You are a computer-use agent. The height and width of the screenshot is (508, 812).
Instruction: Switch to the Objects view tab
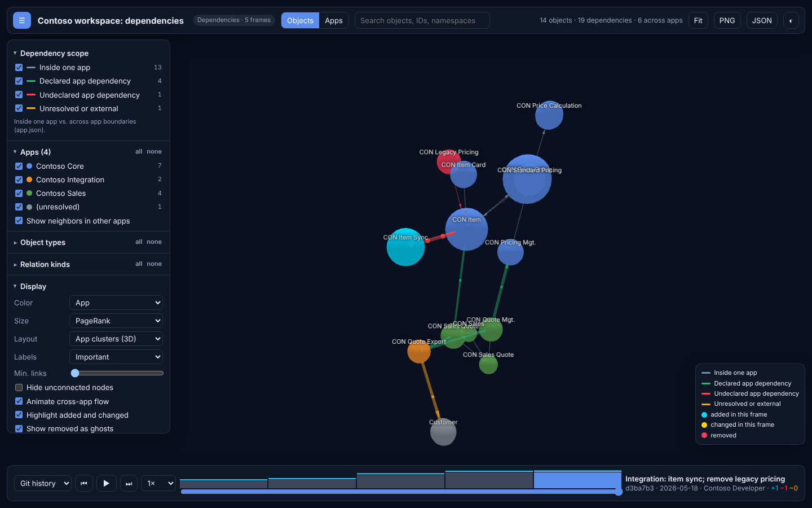point(300,20)
